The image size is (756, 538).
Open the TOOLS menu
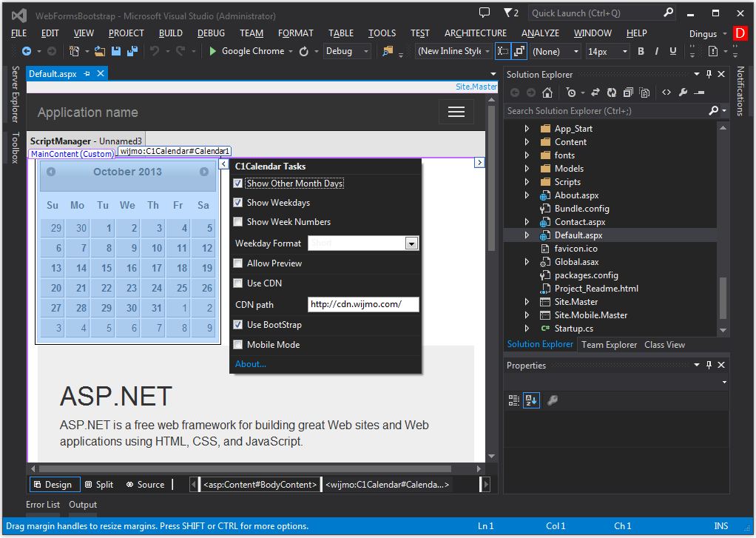point(382,33)
